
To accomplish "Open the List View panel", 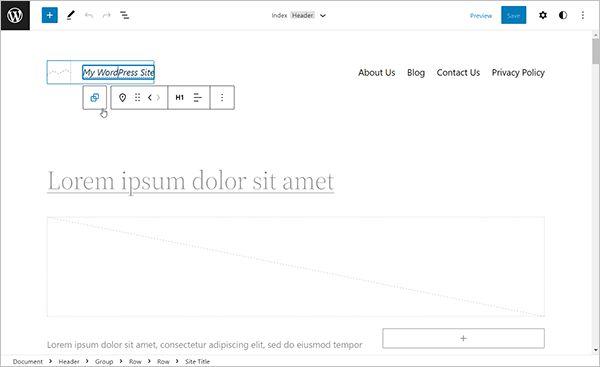I will click(124, 15).
